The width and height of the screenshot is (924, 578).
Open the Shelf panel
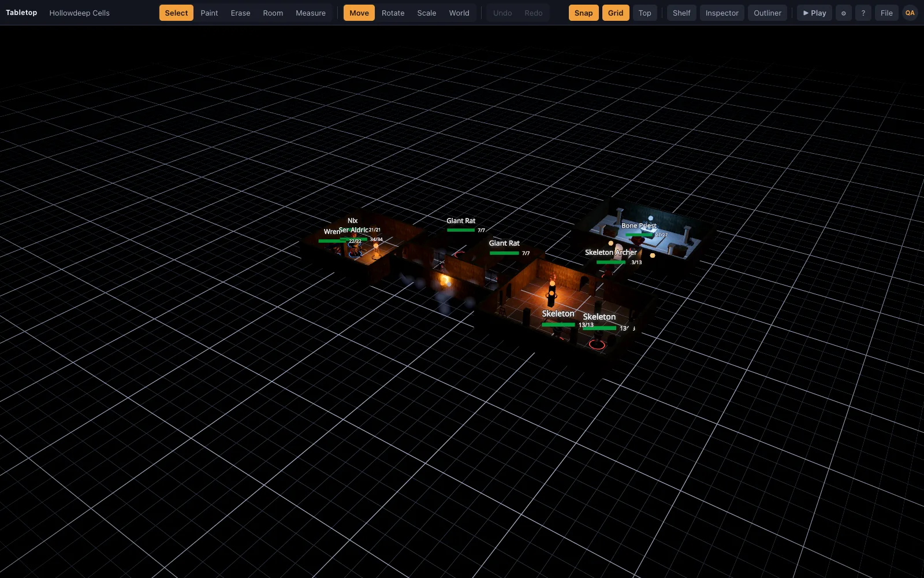pos(681,13)
